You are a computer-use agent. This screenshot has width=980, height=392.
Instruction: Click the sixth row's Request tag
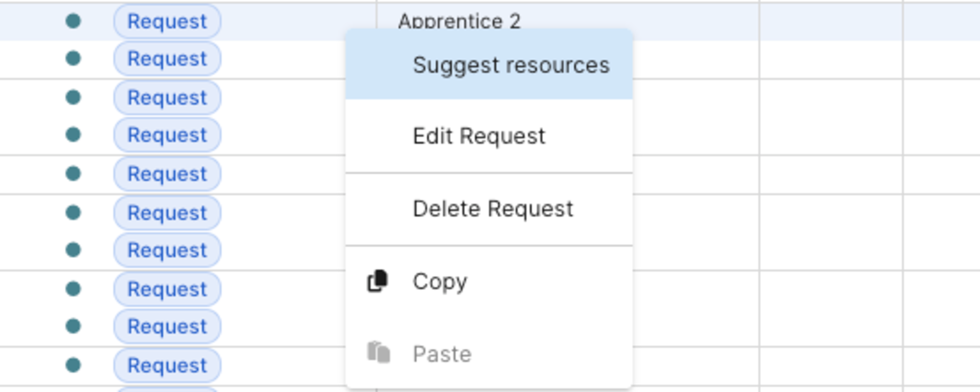[x=167, y=213]
